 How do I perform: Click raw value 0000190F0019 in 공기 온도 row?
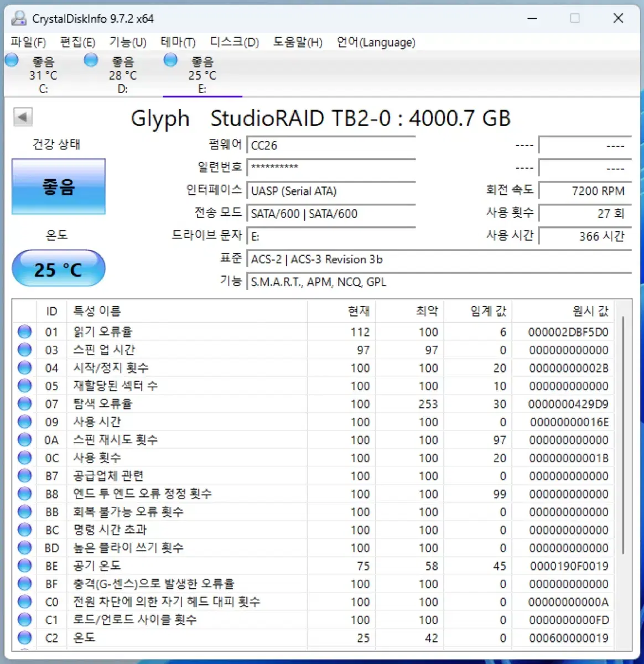pyautogui.click(x=569, y=566)
